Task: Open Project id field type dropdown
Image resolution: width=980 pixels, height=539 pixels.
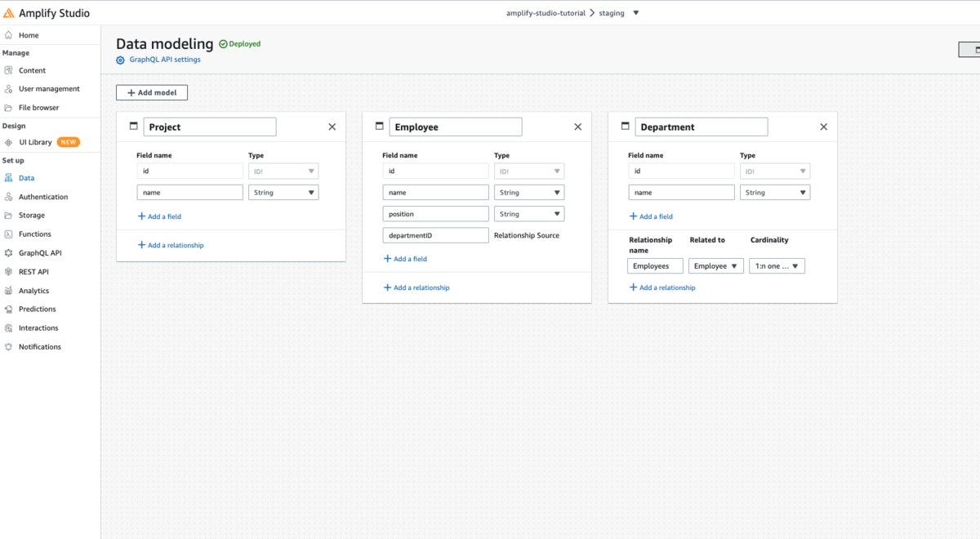Action: (283, 171)
